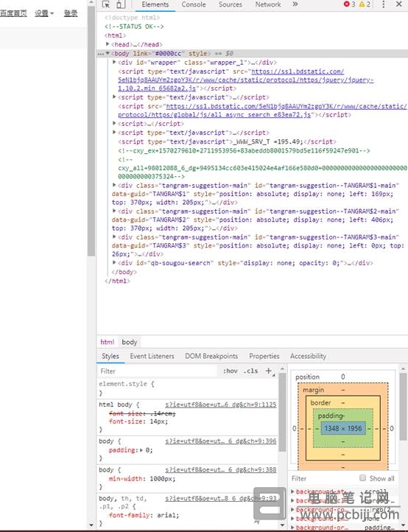
Task: Open the jquery-1.10.2.min script source link
Action: point(245,80)
